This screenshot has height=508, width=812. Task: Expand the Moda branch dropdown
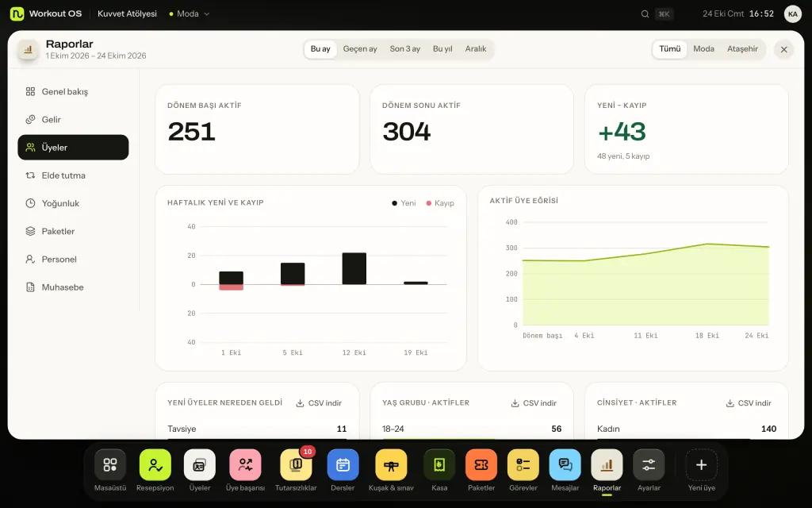189,14
